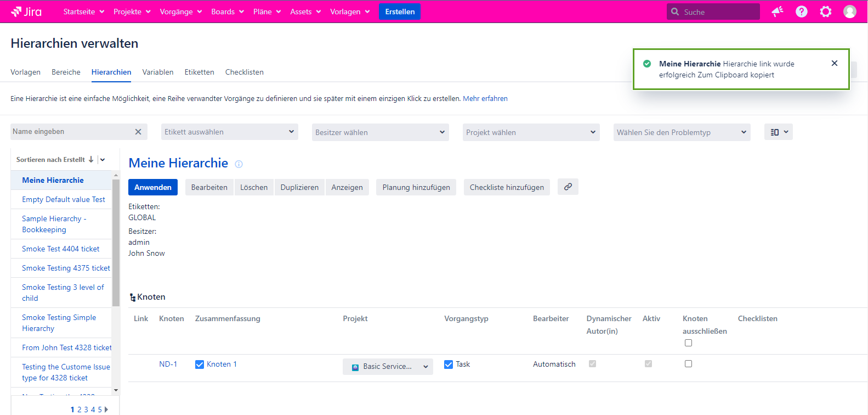The width and height of the screenshot is (868, 415).
Task: Click the Name eingeben search field
Action: coord(70,132)
